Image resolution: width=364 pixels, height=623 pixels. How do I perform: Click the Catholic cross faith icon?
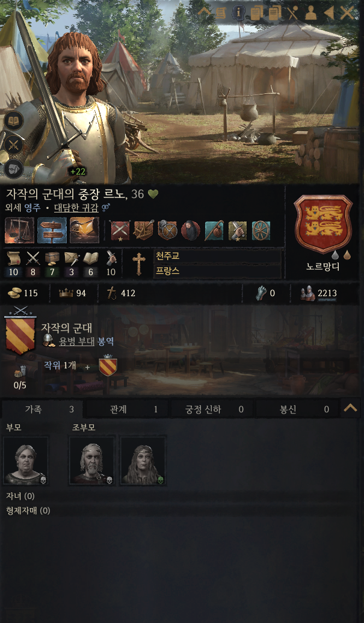(139, 264)
